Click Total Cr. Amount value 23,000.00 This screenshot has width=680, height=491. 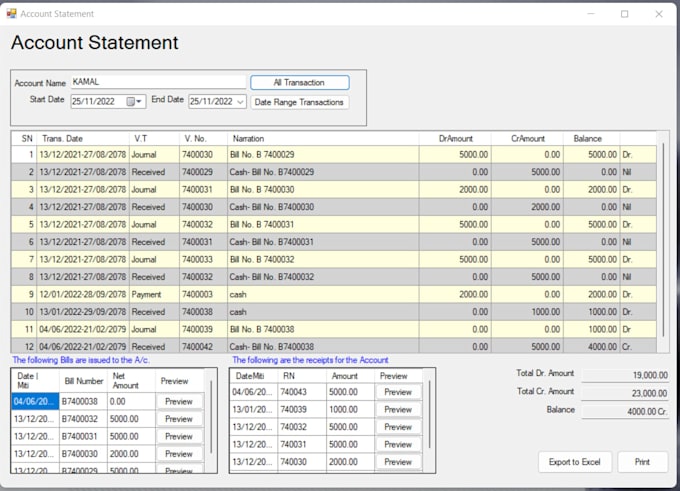click(x=624, y=393)
